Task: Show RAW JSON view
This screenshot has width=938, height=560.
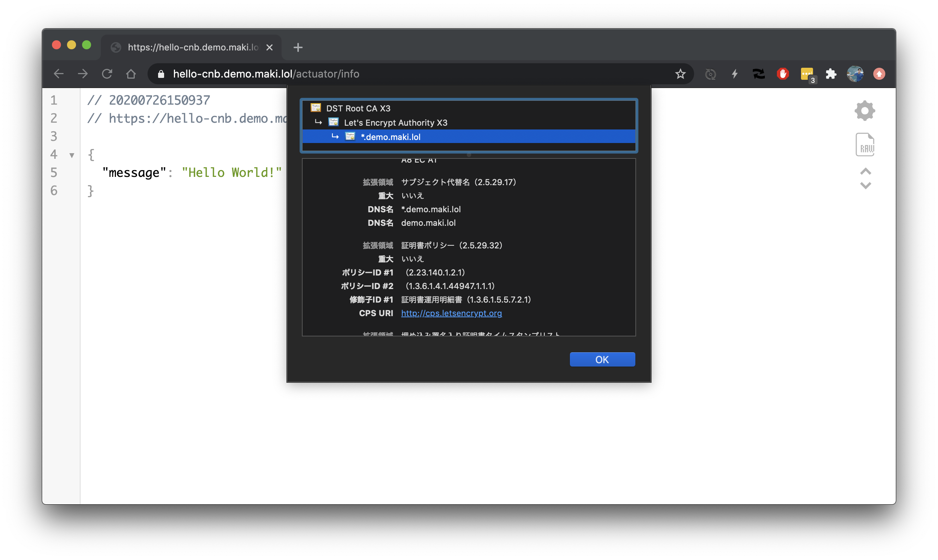Action: point(865,145)
